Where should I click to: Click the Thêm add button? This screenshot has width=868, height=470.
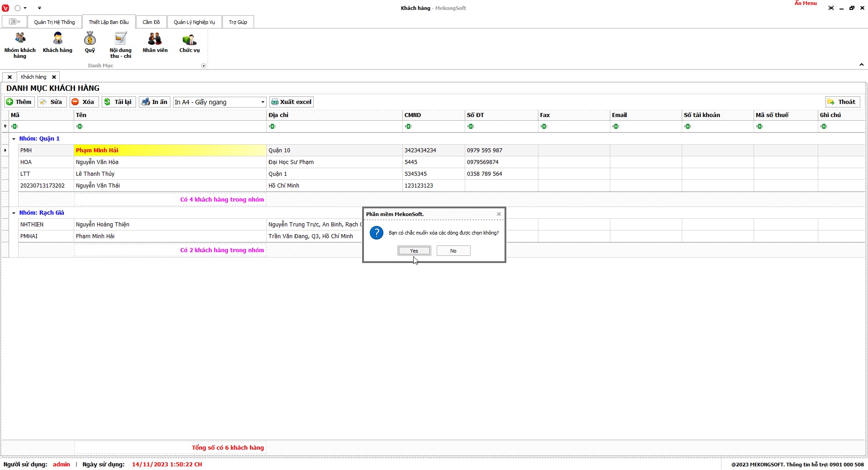[x=19, y=102]
